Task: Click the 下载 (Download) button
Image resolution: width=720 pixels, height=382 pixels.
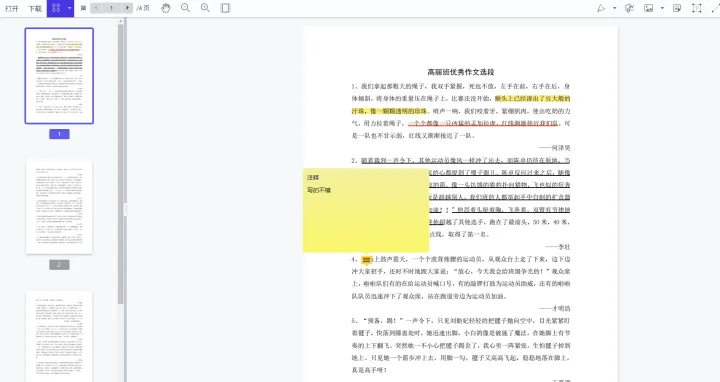Action: [x=35, y=8]
